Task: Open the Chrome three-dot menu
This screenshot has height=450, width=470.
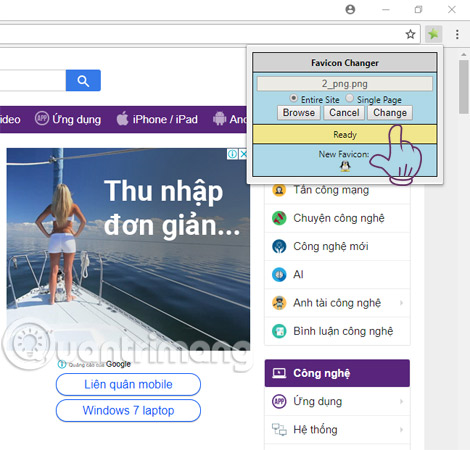Action: [457, 34]
